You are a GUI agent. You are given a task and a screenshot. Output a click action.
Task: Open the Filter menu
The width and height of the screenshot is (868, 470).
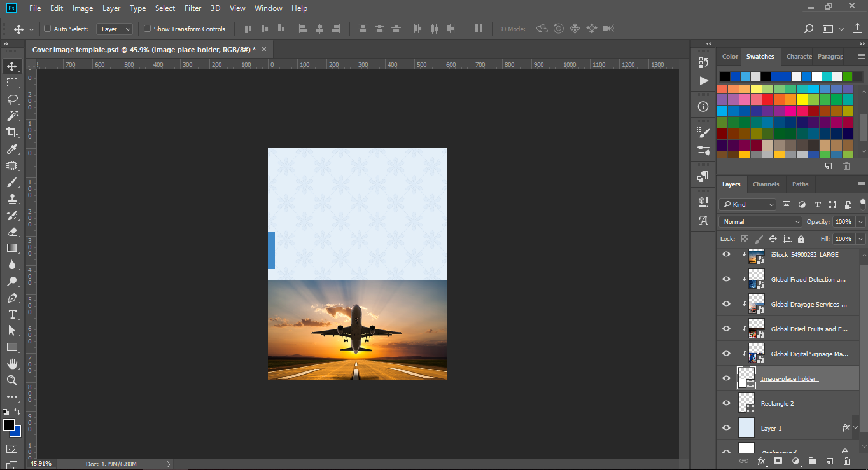pyautogui.click(x=192, y=8)
